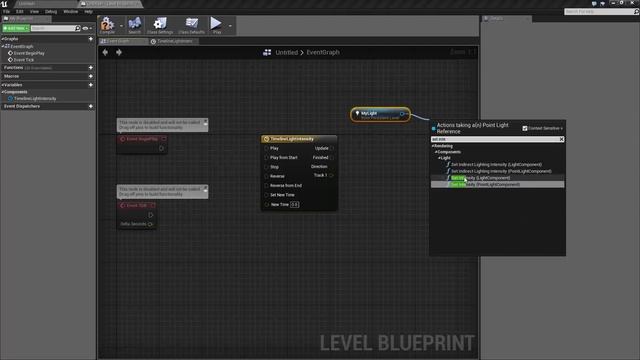The image size is (640, 360).
Task: Click the My Blueprint search magnifier icon
Action: click(78, 28)
